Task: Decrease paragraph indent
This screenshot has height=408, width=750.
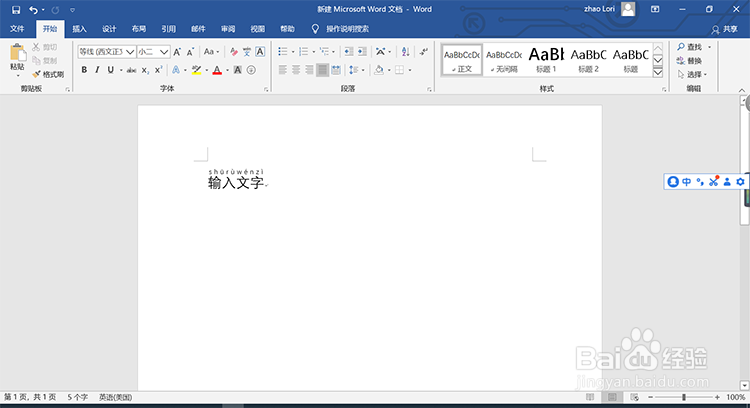Action: point(349,52)
